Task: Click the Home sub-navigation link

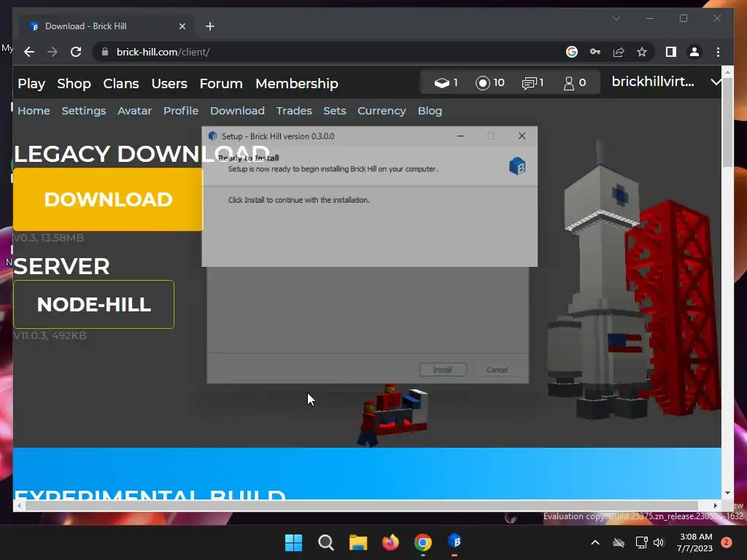Action: click(34, 111)
